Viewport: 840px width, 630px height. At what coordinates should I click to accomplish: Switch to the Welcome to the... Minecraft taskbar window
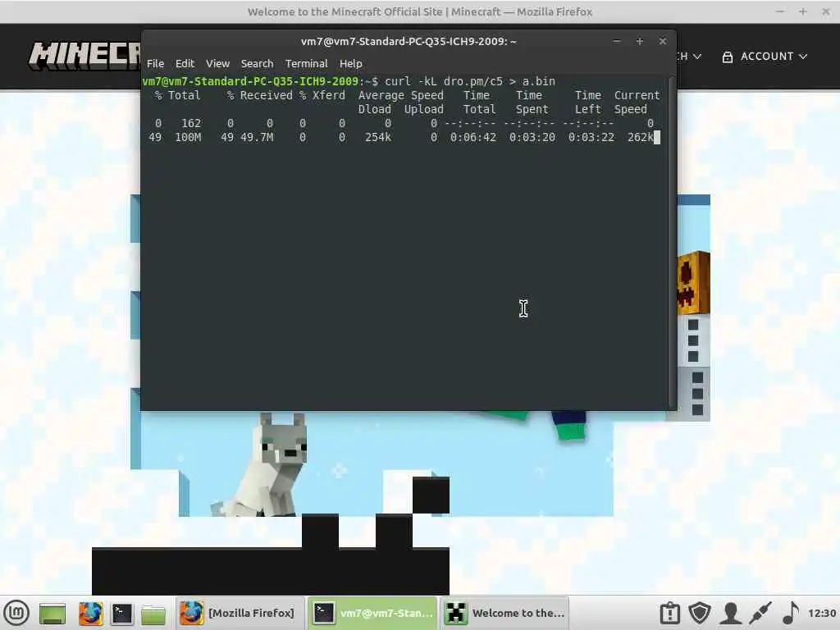coord(505,613)
